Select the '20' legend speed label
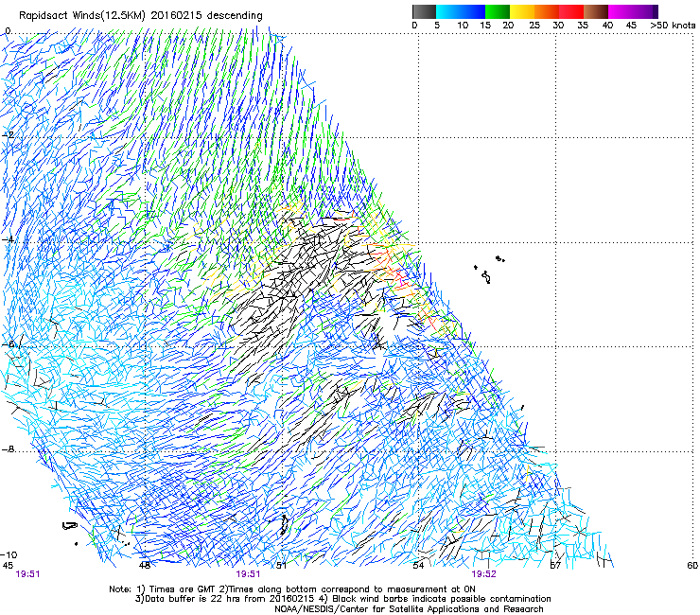Screen dimensions: 700x615 pyautogui.click(x=509, y=26)
